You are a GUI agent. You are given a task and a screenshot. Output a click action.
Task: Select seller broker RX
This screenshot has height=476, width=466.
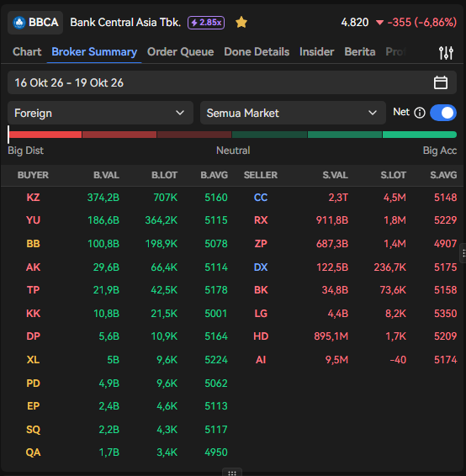(x=261, y=220)
